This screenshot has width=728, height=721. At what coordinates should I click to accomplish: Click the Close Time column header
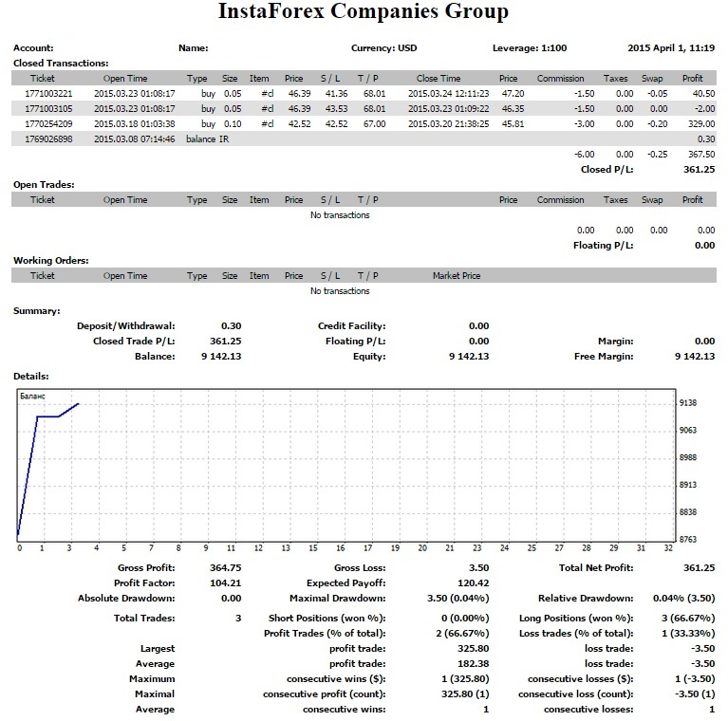tap(439, 79)
